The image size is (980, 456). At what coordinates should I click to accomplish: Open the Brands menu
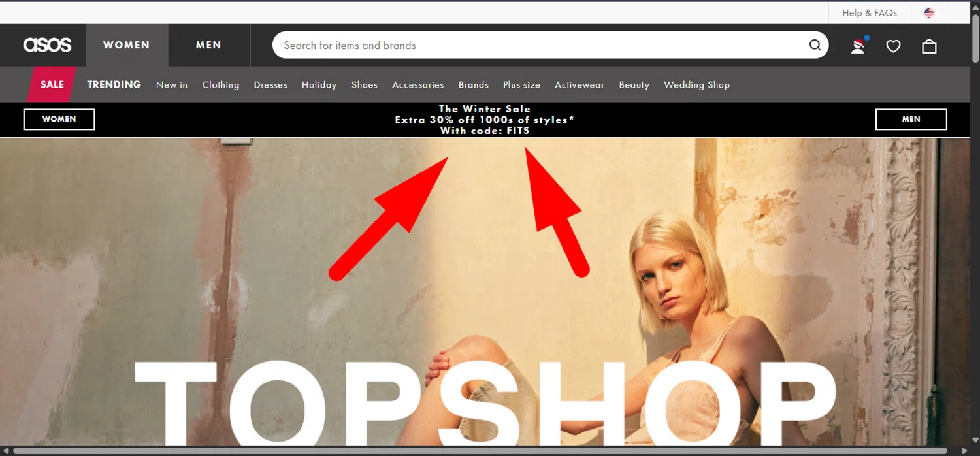(x=474, y=85)
